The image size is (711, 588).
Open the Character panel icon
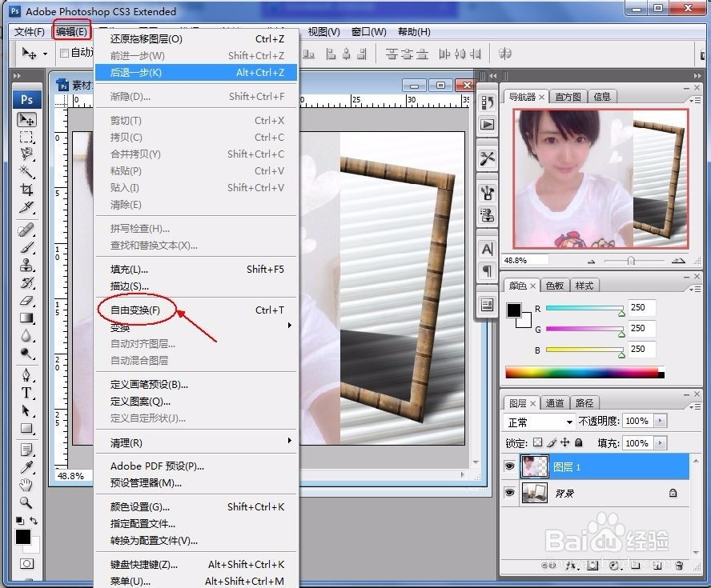(x=487, y=249)
